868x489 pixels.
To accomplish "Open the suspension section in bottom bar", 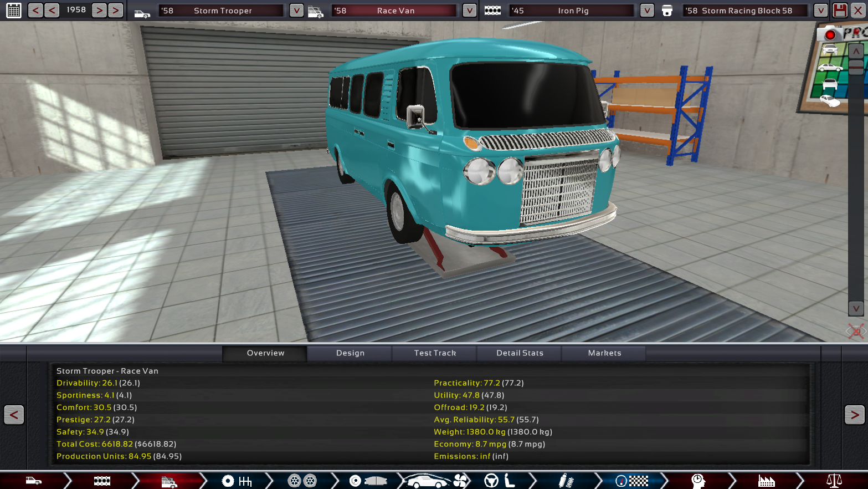I will [x=565, y=481].
